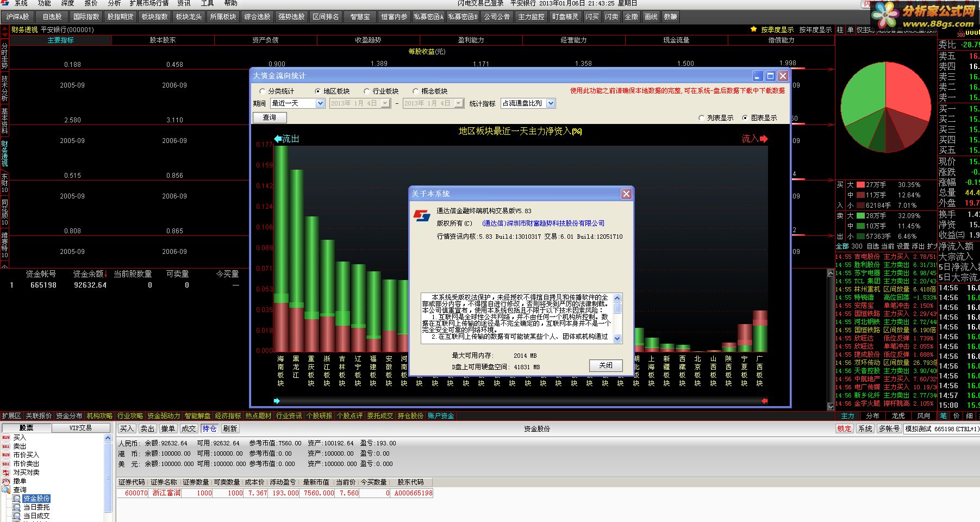Screen dimensions: 980x522
Task: Open the end date 2013年1月4日 picker
Action: (433, 103)
